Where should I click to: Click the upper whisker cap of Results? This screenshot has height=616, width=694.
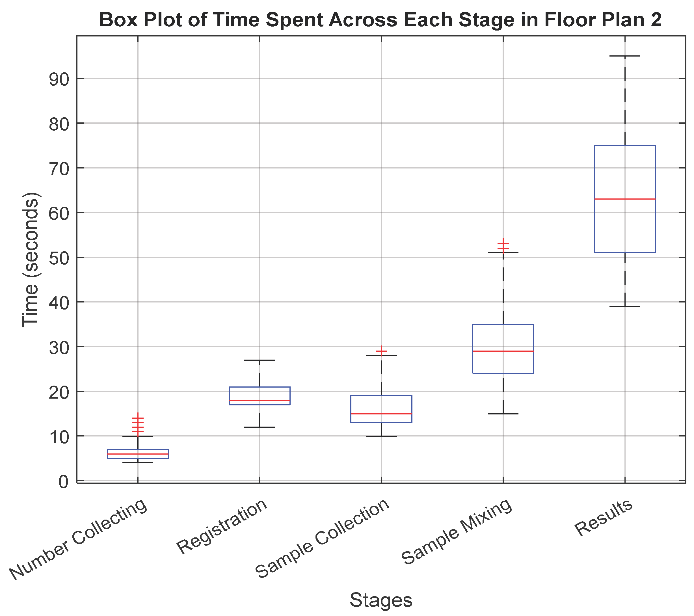(x=624, y=56)
